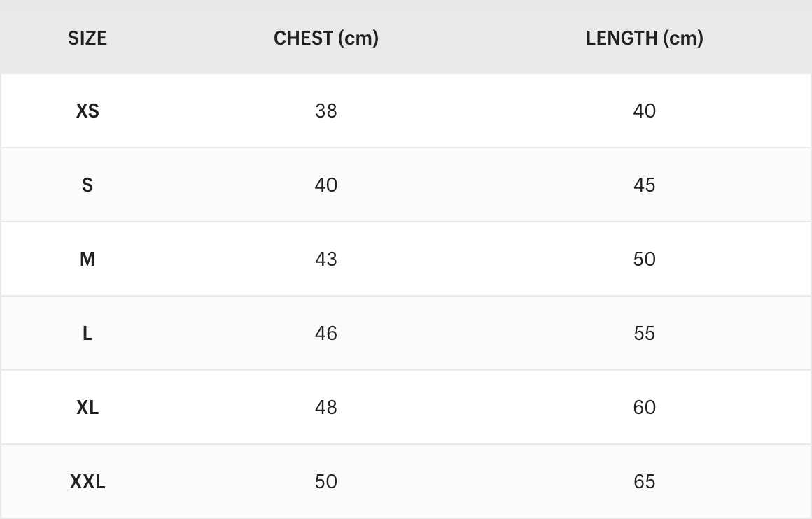Click the CHEST (cm) column header

[326, 38]
